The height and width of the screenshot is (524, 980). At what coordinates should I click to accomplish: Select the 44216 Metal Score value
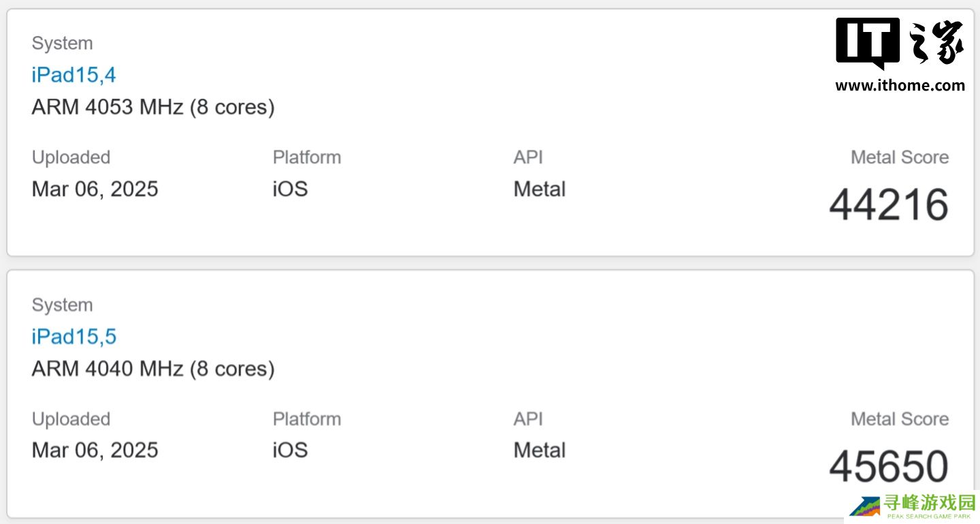pyautogui.click(x=888, y=205)
